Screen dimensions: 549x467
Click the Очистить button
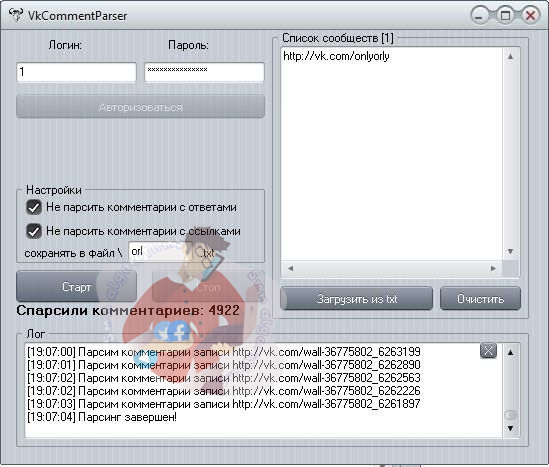pyautogui.click(x=480, y=299)
